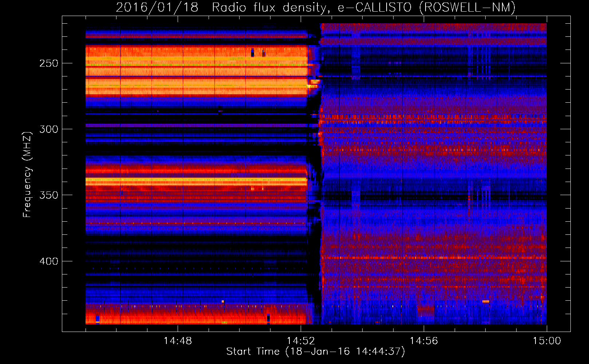Click the 'Frequency (MHZ)' axis label
This screenshot has height=364, width=589.
click(27, 174)
